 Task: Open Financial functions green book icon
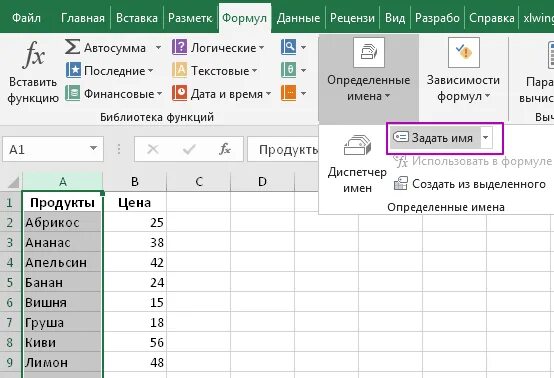tap(73, 93)
